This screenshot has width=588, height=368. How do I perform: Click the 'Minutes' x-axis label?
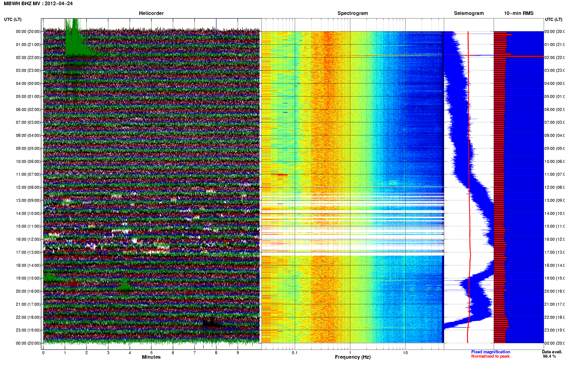[151, 357]
